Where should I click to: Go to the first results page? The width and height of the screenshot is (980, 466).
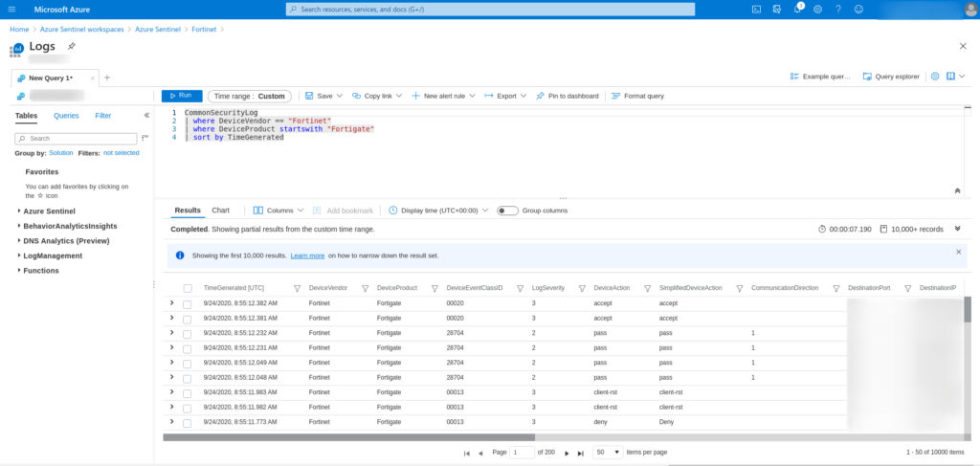point(466,454)
